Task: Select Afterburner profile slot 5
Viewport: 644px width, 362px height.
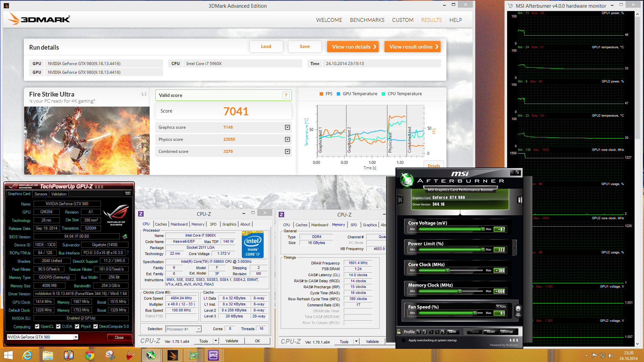Action: tap(443, 332)
